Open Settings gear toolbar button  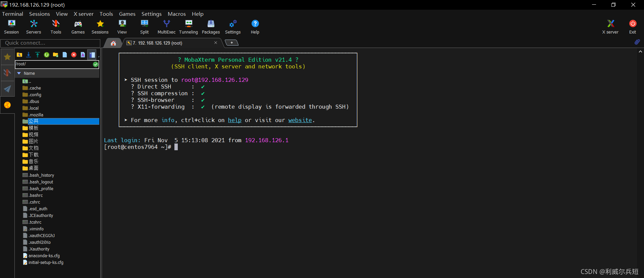pos(233,26)
